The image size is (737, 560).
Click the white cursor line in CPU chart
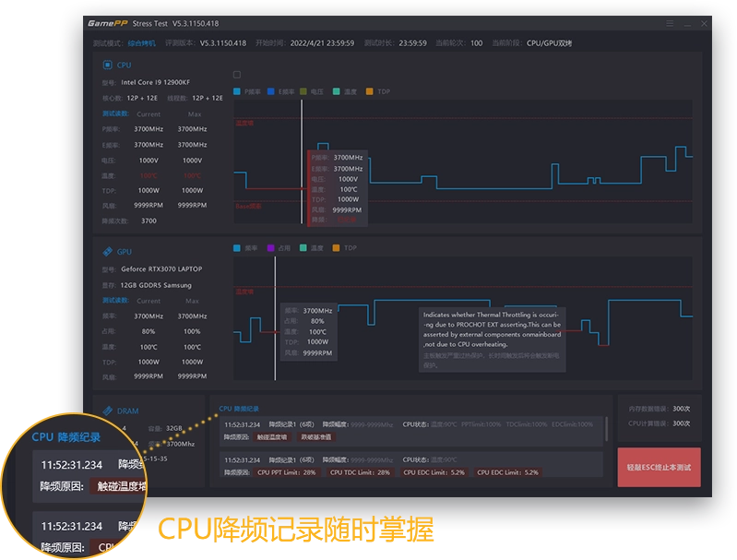302,161
